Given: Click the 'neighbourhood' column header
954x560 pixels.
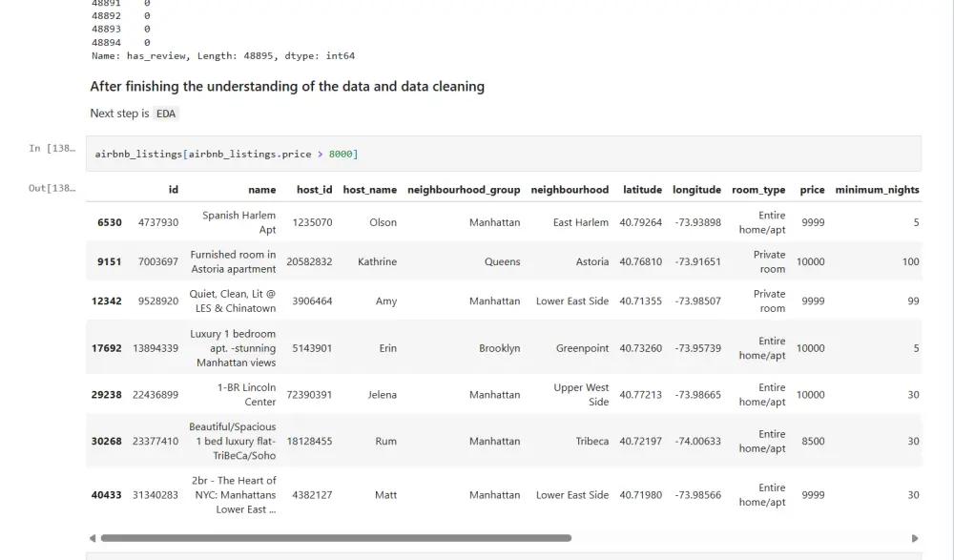Looking at the screenshot, I should 570,190.
